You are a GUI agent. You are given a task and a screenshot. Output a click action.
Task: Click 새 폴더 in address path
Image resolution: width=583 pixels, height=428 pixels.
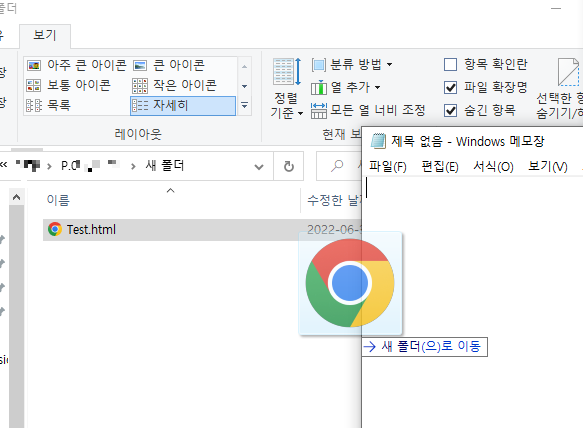(165, 166)
